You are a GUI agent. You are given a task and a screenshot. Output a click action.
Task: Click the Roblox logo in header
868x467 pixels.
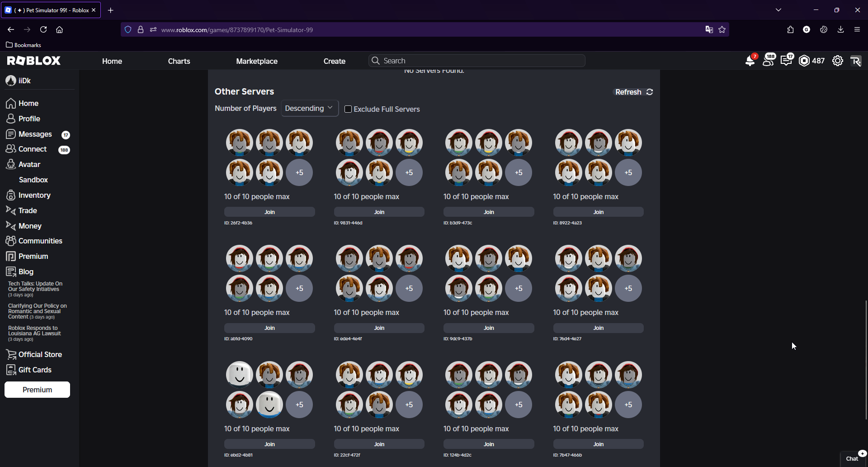(x=34, y=61)
